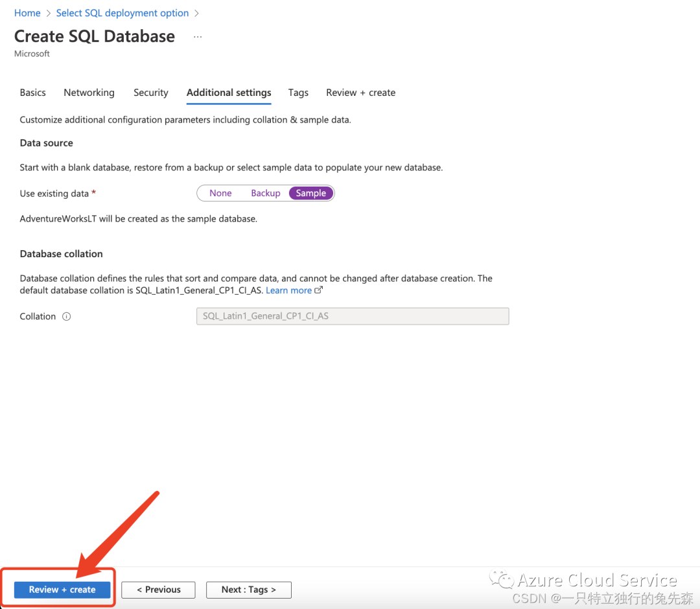Click the Data source heading
This screenshot has height=609, width=700.
(47, 143)
